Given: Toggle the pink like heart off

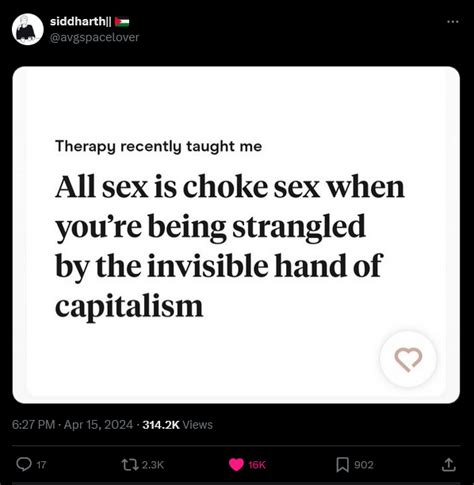Looking at the screenshot, I should click(236, 464).
